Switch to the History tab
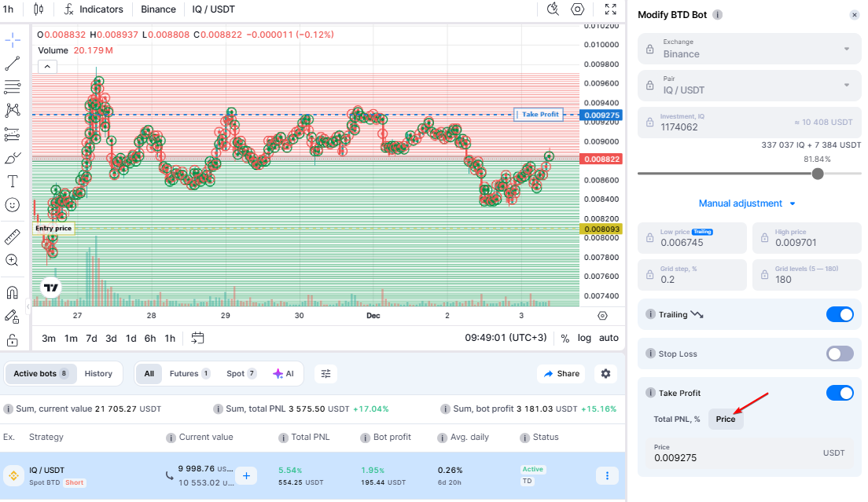This screenshot has width=868, height=502. pyautogui.click(x=98, y=374)
